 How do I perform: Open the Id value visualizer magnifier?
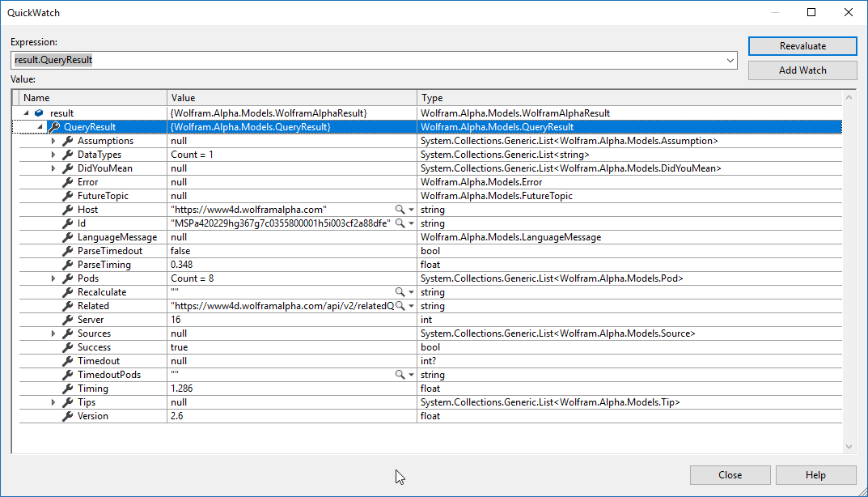coord(400,223)
